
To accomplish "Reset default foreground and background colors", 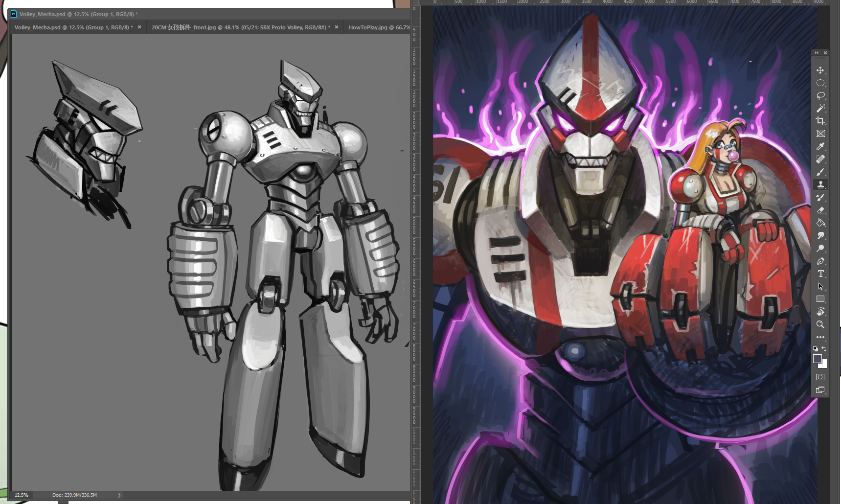I will [816, 349].
